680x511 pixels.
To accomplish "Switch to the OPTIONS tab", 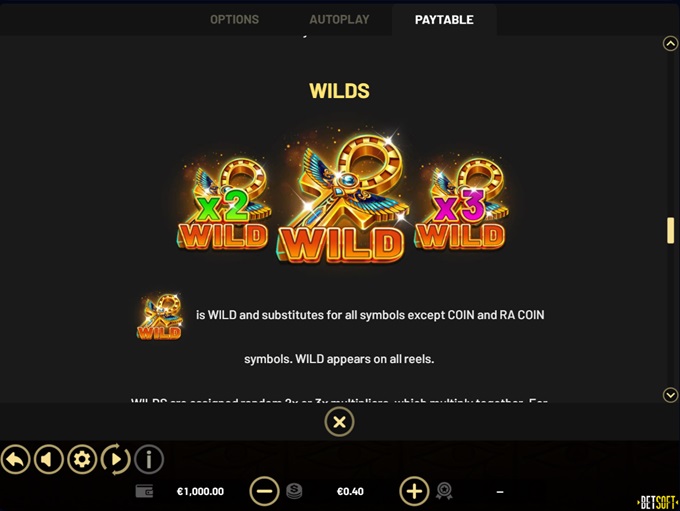I will click(234, 20).
